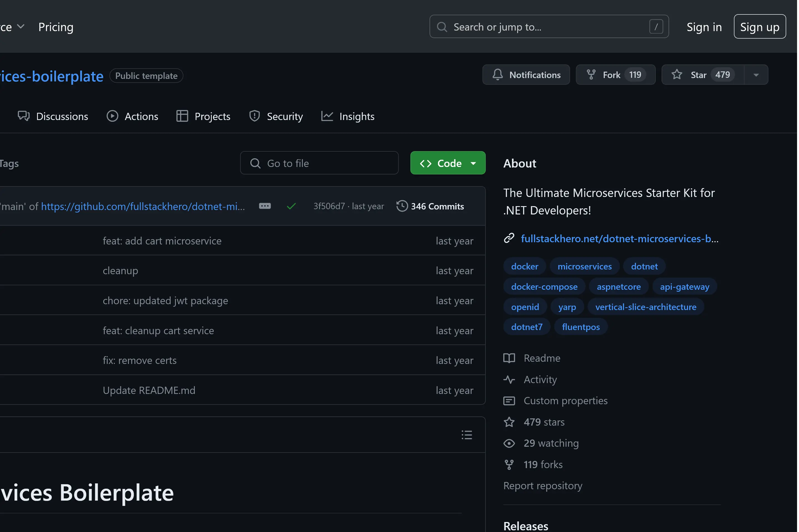Click the Activity pulse icon
Screen dimensions: 799x532
[x=509, y=379]
